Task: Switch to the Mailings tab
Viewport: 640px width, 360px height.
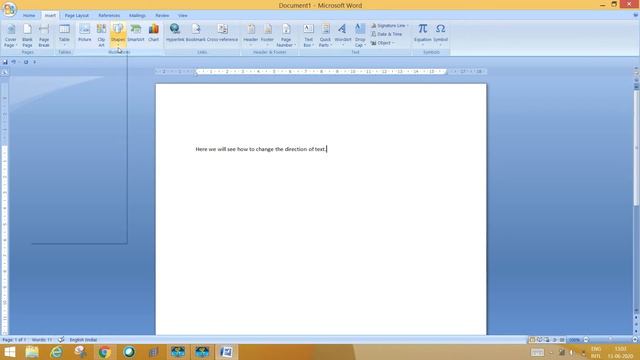Action: click(x=137, y=16)
